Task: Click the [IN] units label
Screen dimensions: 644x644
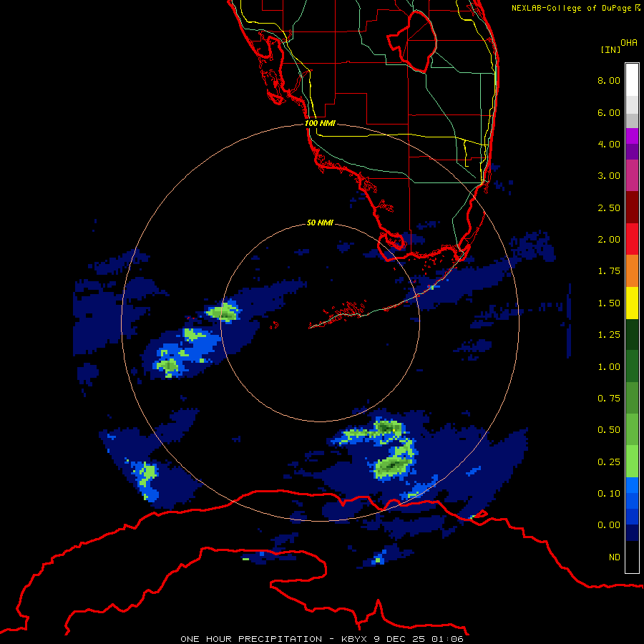Action: click(610, 49)
